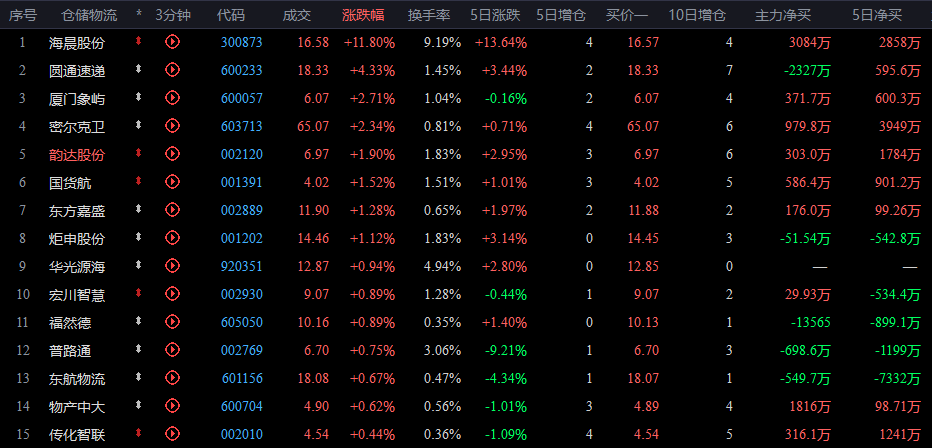
Task: Open 3-minute chart icon for 普路通
Action: pos(172,349)
